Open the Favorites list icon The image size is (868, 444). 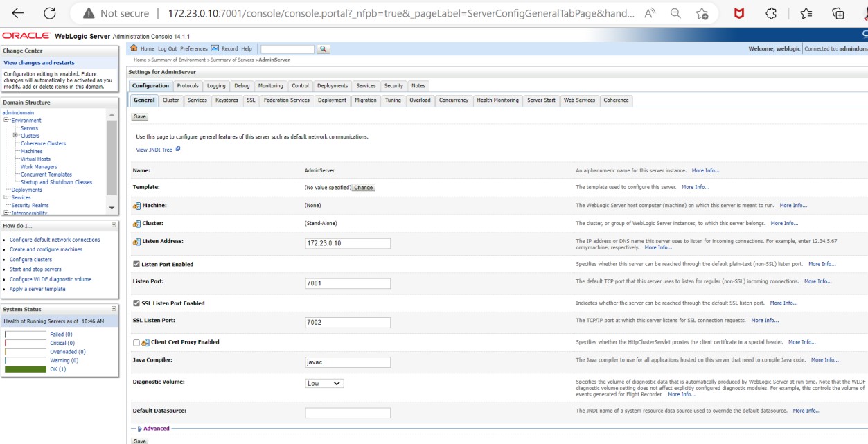[x=806, y=13]
